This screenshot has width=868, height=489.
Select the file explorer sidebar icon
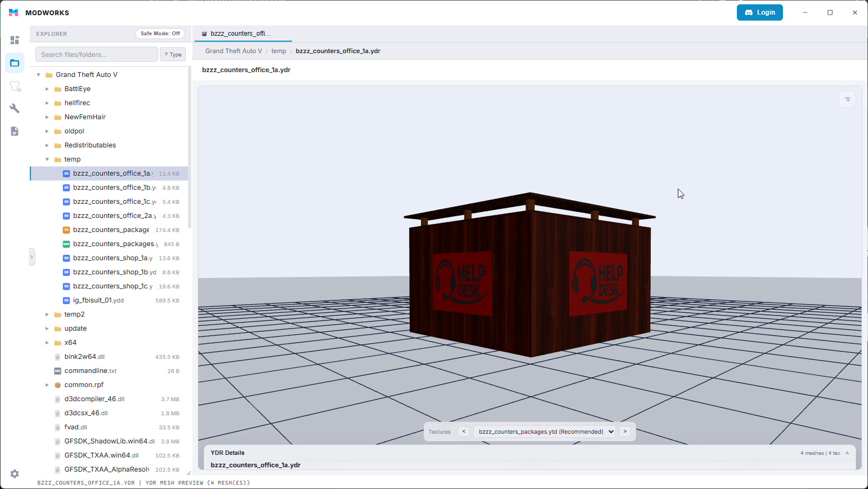click(x=15, y=63)
